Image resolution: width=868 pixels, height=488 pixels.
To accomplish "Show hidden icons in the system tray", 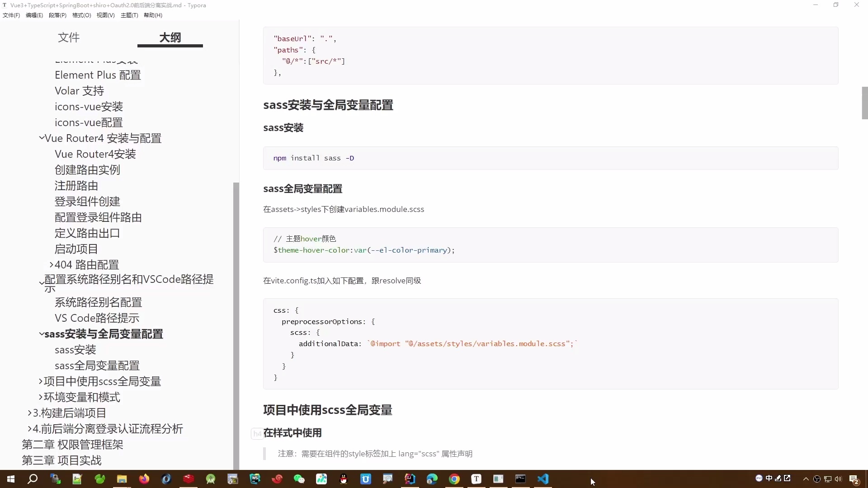I will [806, 479].
